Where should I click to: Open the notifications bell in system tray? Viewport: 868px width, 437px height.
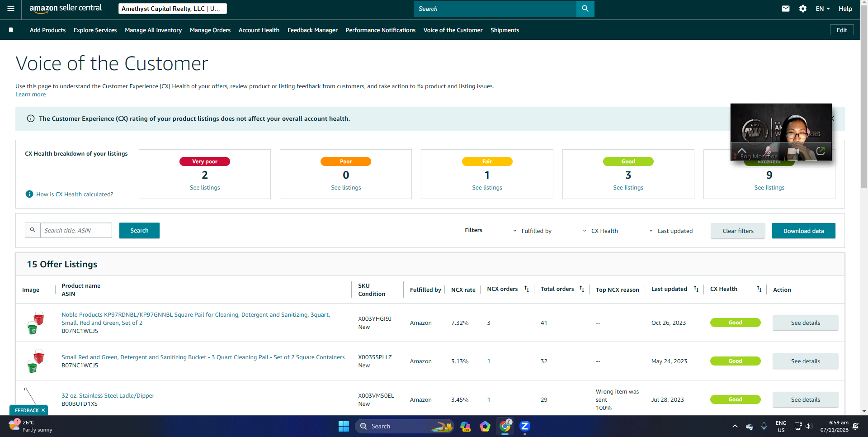pyautogui.click(x=855, y=426)
